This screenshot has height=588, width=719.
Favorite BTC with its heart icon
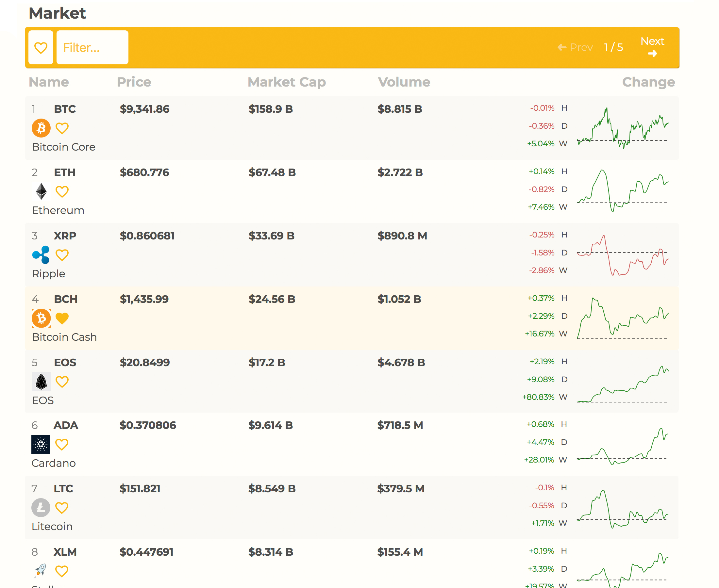[62, 128]
